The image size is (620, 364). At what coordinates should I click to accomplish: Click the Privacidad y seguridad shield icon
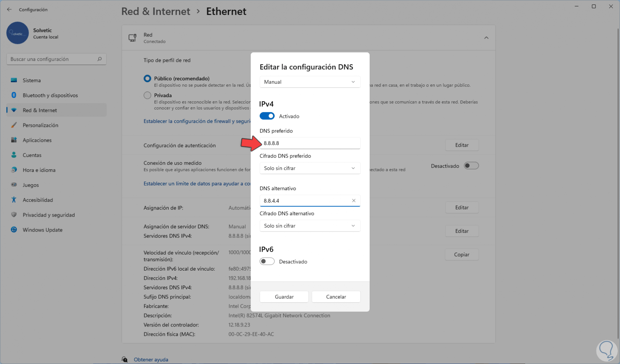pyautogui.click(x=14, y=215)
